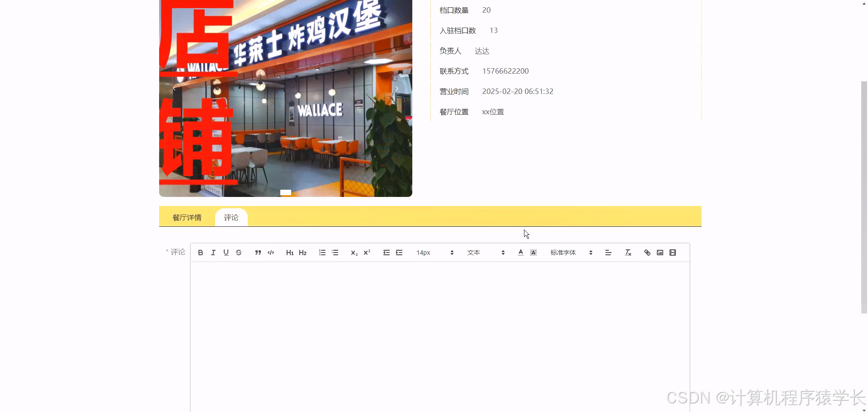The height and width of the screenshot is (412, 868).
Task: Insert a blockquote in the editor
Action: pos(258,253)
